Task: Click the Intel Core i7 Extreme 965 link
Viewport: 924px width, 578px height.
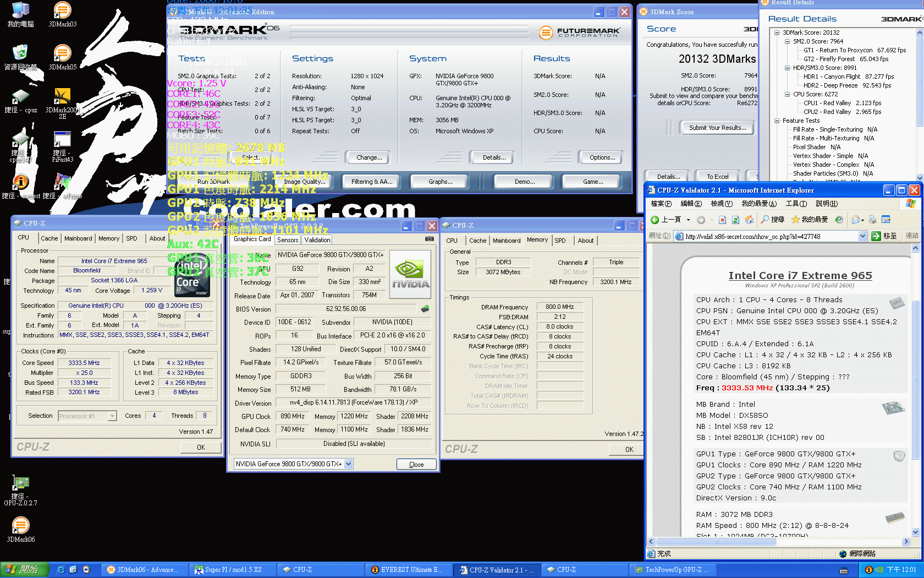Action: 800,275
